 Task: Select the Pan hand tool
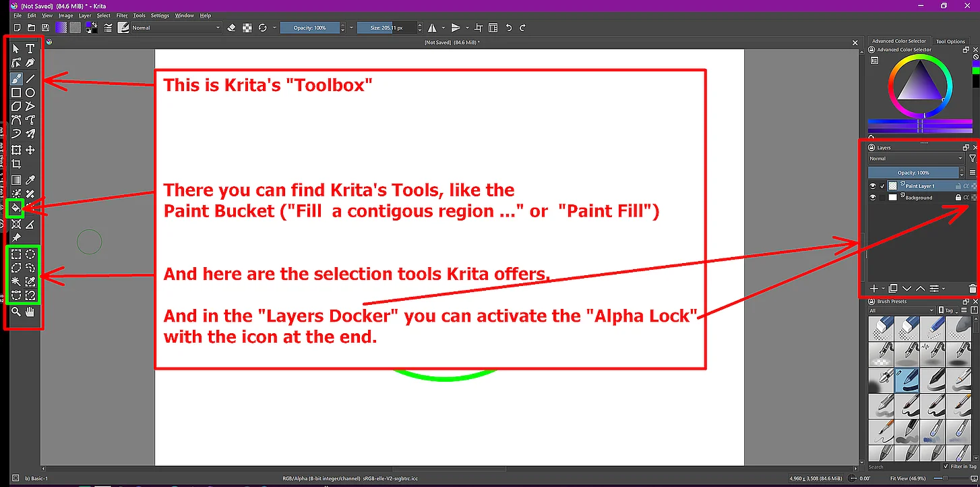point(30,312)
